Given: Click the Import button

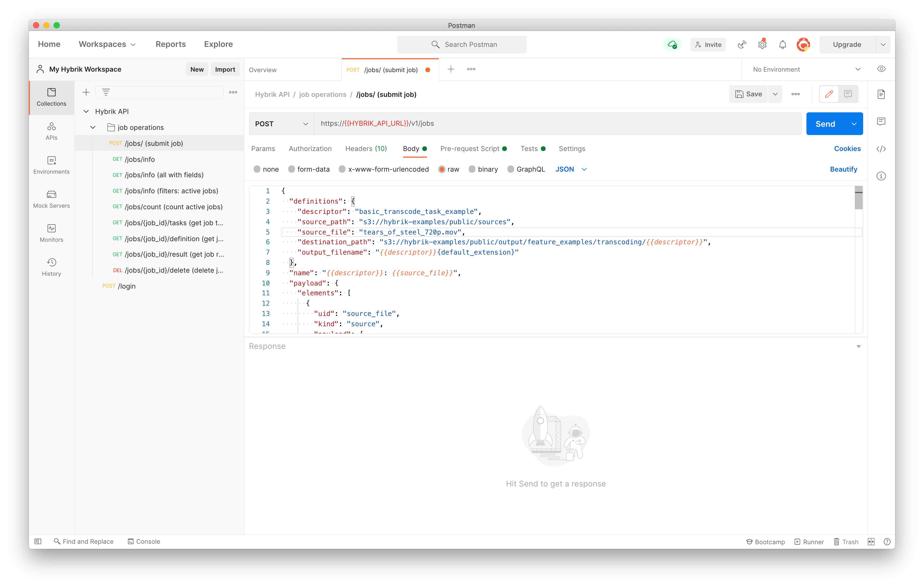Looking at the screenshot, I should (225, 69).
